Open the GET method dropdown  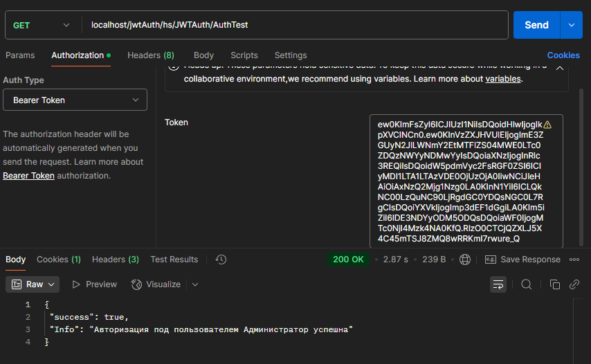(x=42, y=25)
